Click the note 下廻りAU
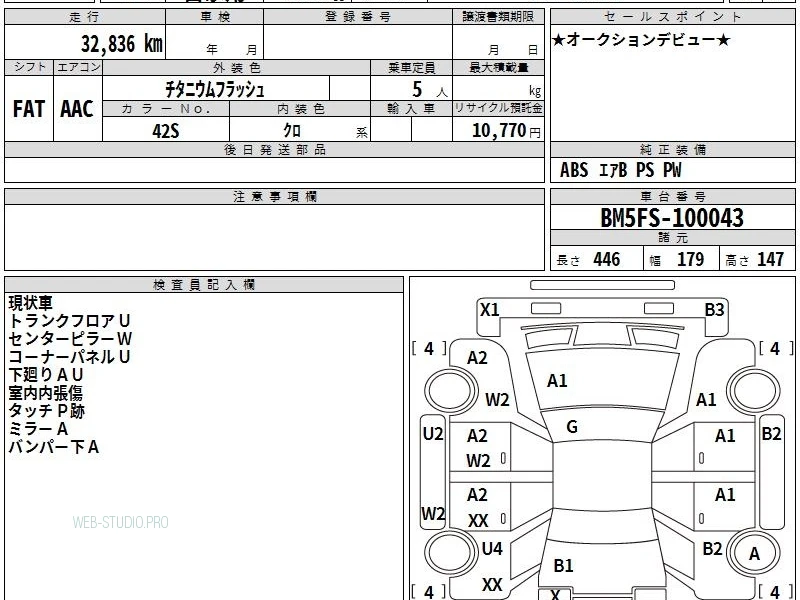The image size is (800, 600). click(45, 374)
